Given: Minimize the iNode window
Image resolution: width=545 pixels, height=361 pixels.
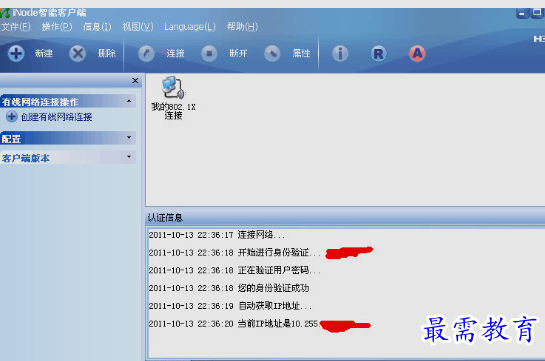Looking at the screenshot, I should pos(522,13).
